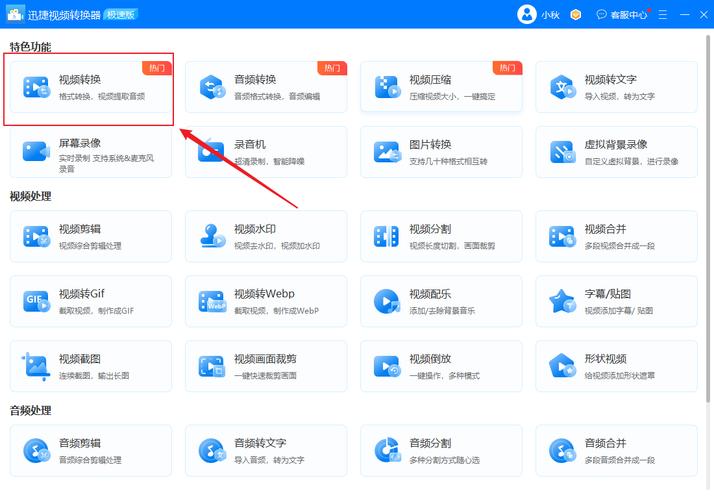
Task: Open the 图片转换 image conversion tool
Action: 440,151
